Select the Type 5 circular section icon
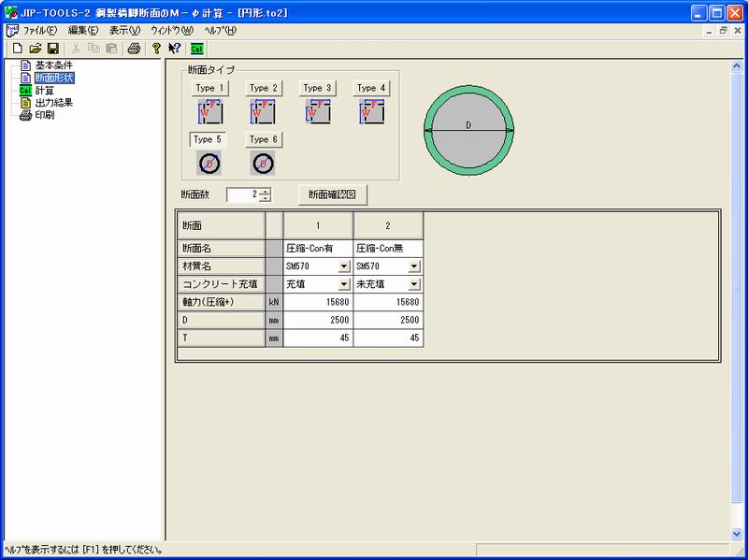Image resolution: width=748 pixels, height=560 pixels. click(209, 164)
